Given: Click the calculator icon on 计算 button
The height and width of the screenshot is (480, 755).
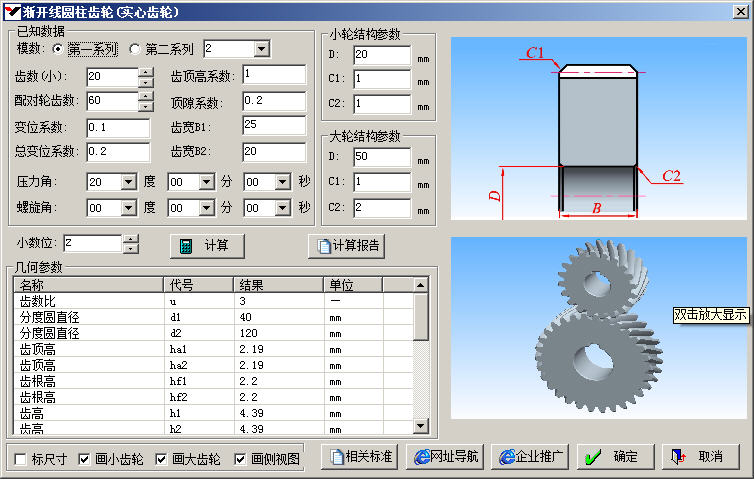Looking at the screenshot, I should coord(184,246).
